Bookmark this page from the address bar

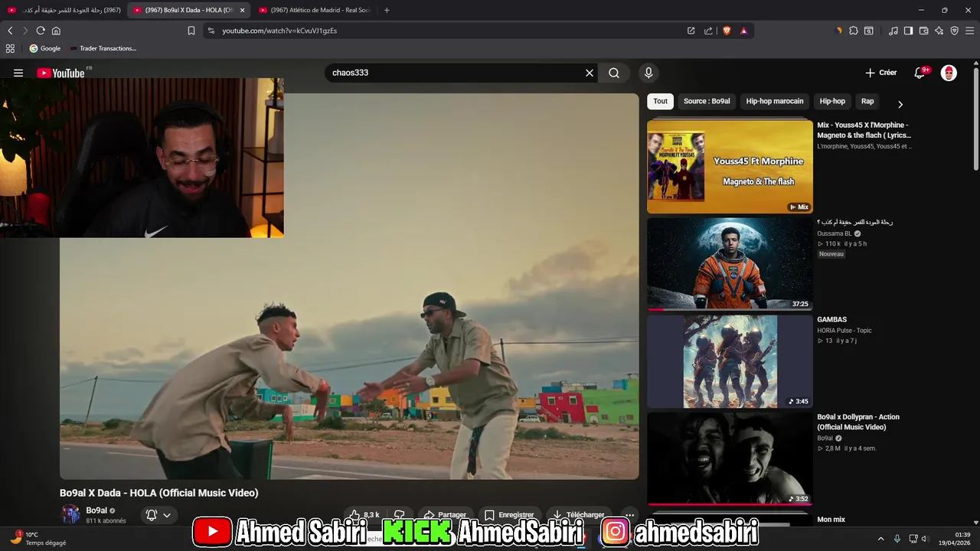coord(191,31)
